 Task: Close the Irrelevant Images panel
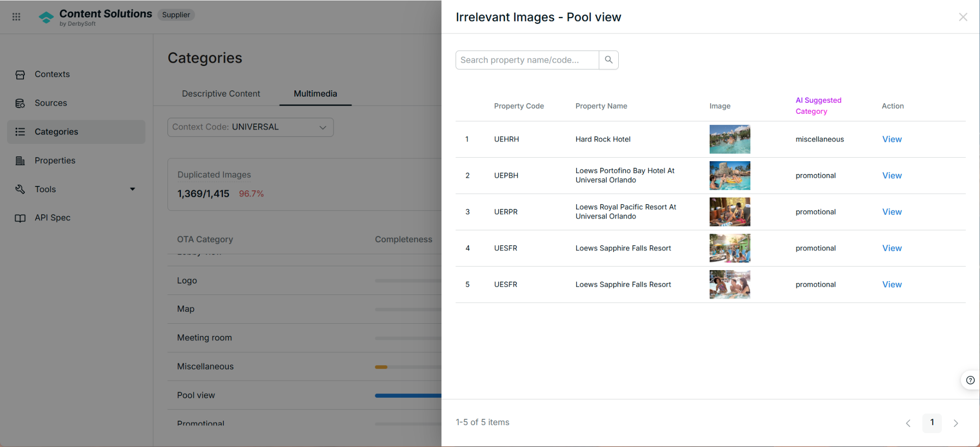(x=963, y=17)
